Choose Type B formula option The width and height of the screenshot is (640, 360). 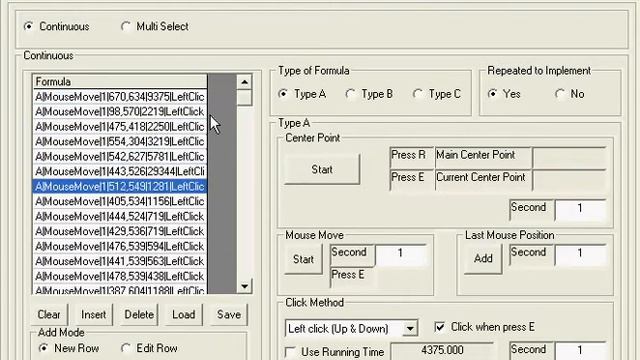350,94
